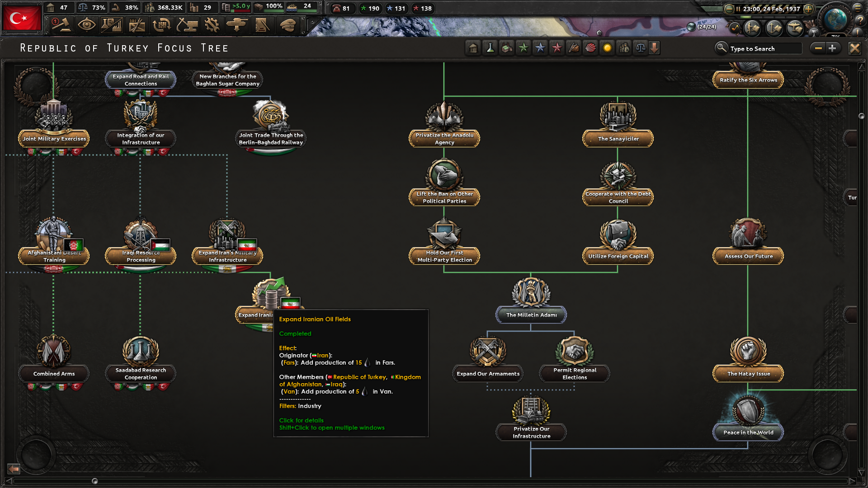Click vertical scrollbar up arrow
Viewport: 868px width, 488px height.
[x=861, y=67]
